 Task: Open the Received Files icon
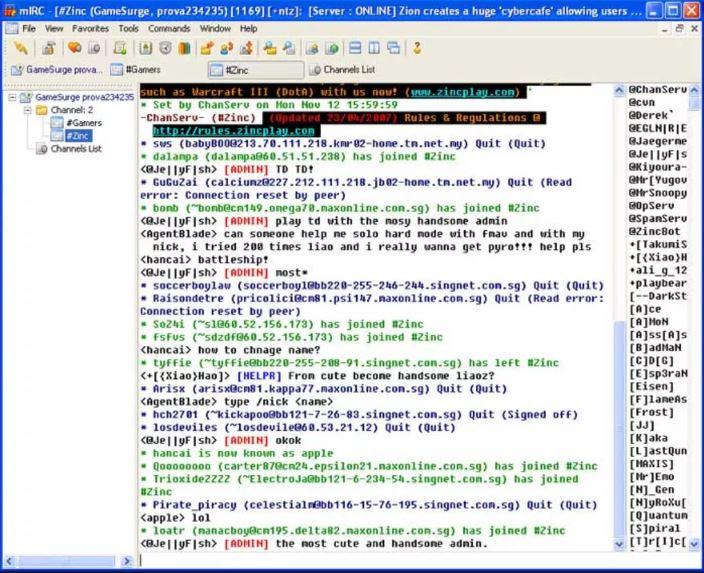(x=270, y=48)
